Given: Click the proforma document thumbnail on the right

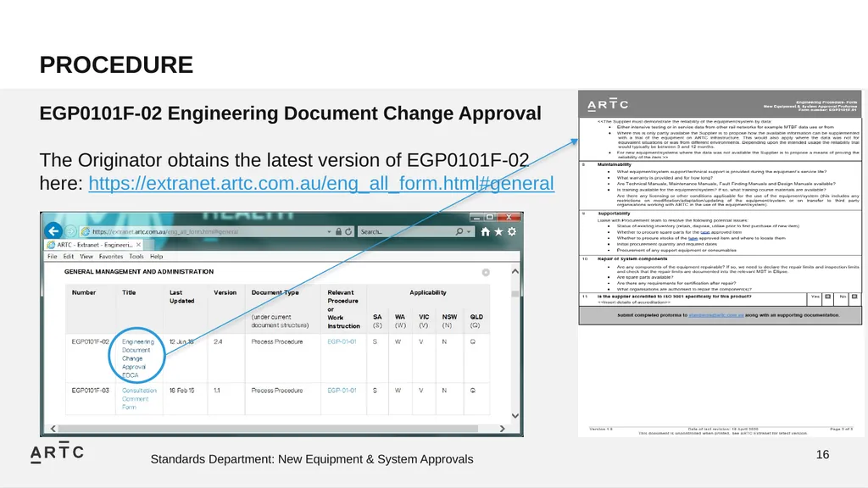Looking at the screenshot, I should click(720, 263).
